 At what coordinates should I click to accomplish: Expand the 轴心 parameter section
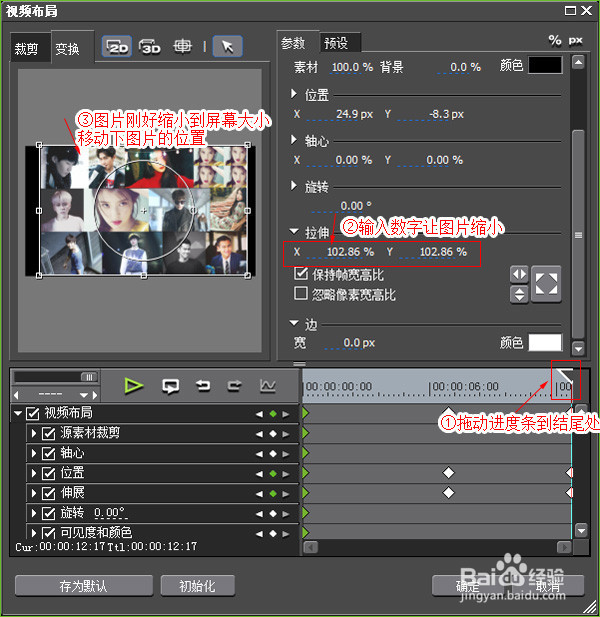(x=294, y=140)
